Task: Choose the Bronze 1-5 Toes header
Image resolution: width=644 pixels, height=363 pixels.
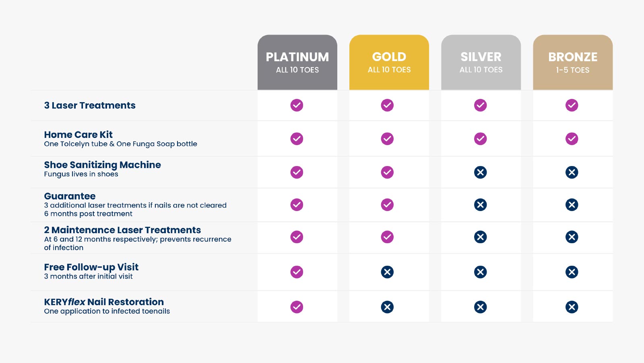Action: 573,62
